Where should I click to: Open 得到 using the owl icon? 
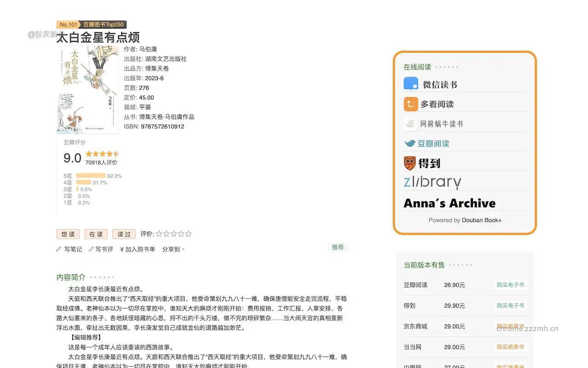tap(410, 163)
